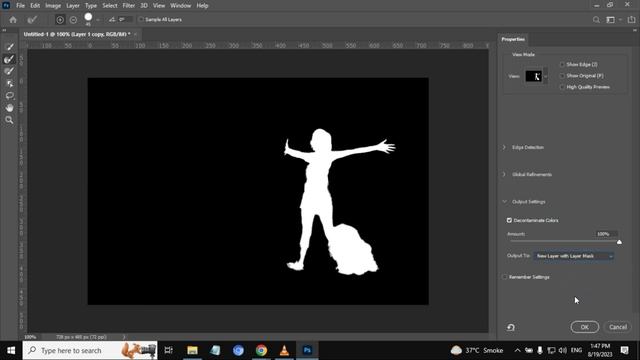Click the Amount 100% value field
Image resolution: width=640 pixels, height=360 pixels.
coord(606,234)
